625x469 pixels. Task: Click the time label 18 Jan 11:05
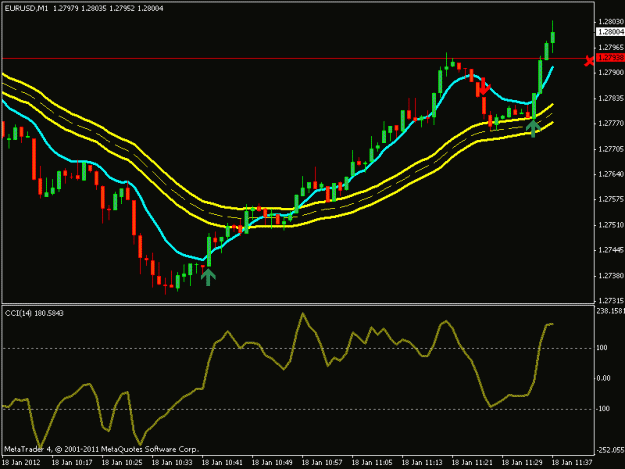pyautogui.click(x=372, y=463)
